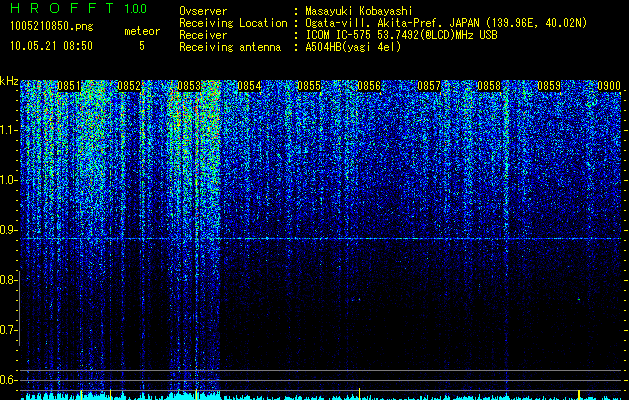Click the date stamp 10.05.21 08:50
This screenshot has width=629, height=400.
51,46
